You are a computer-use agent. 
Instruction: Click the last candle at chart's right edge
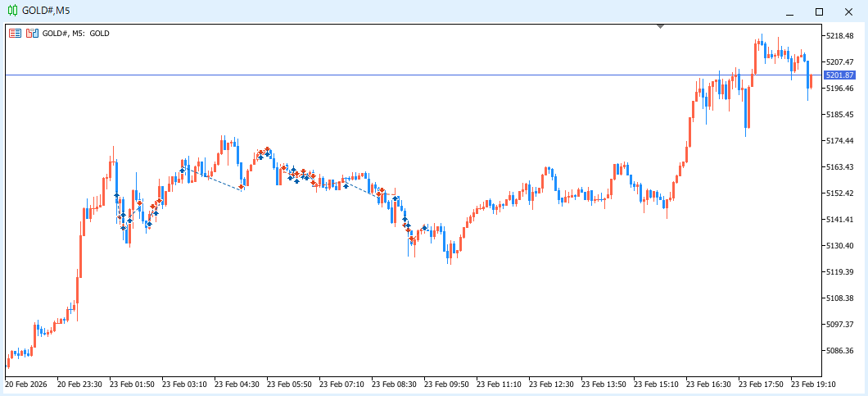[811, 80]
